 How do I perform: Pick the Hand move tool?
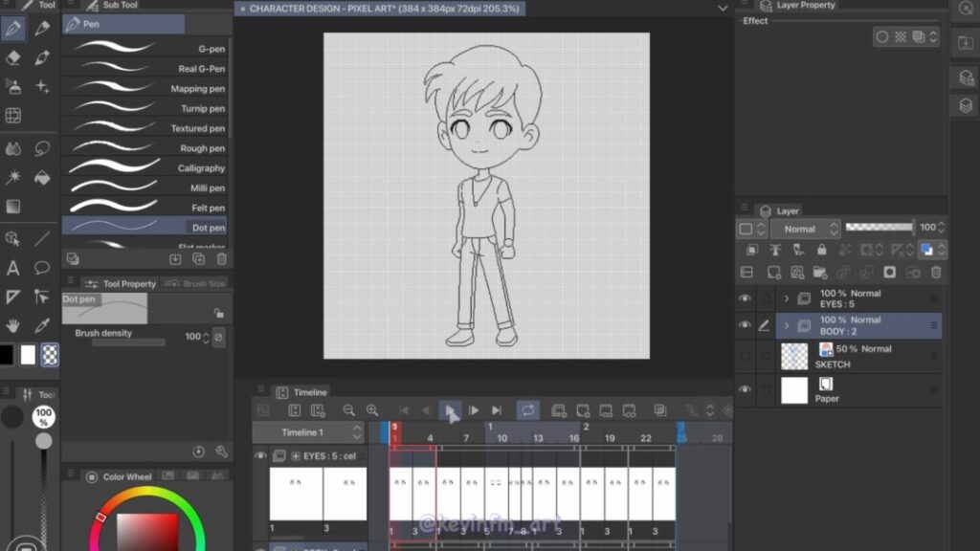[13, 325]
